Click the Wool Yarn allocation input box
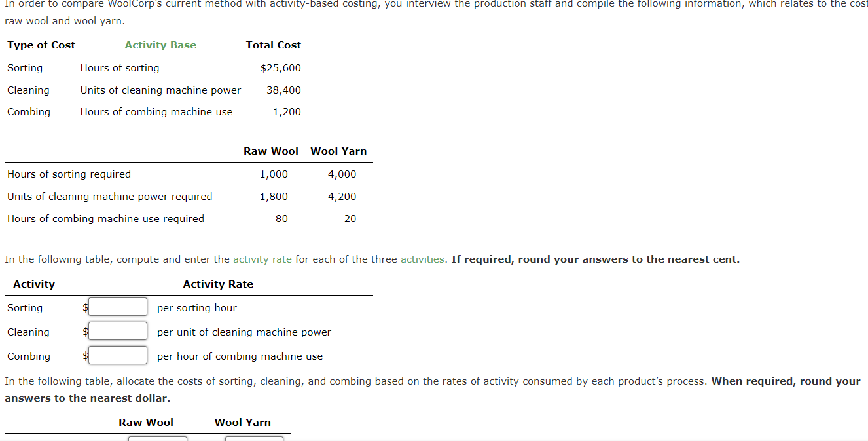This screenshot has height=441, width=868. coord(254,438)
